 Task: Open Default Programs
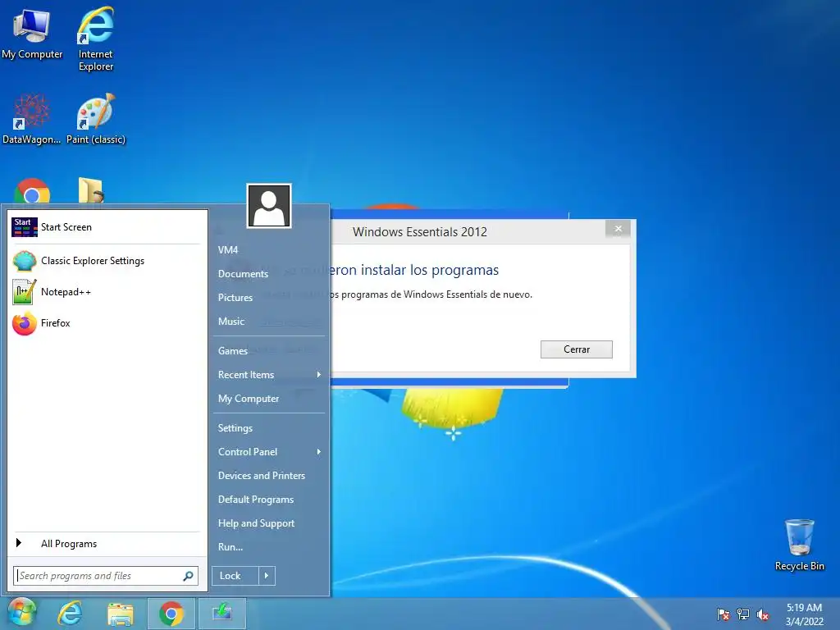[x=256, y=500]
